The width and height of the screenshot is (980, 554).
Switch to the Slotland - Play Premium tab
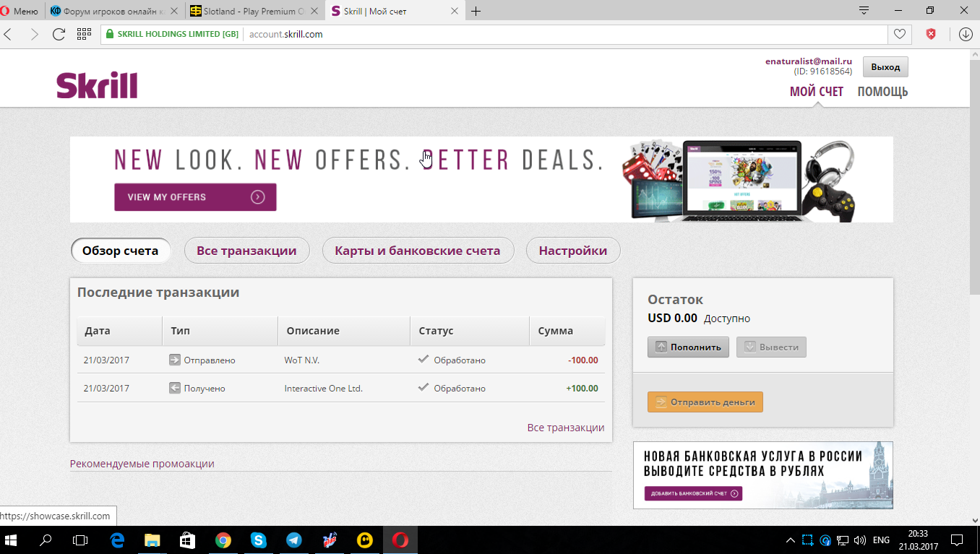point(254,11)
